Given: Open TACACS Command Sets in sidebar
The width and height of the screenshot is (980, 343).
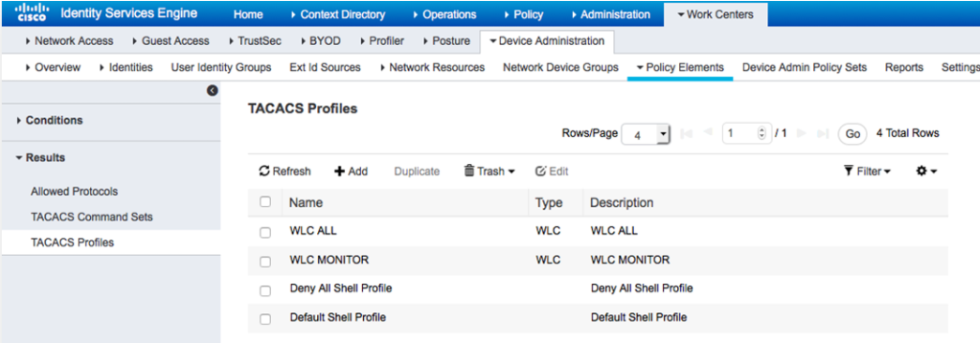Looking at the screenshot, I should [92, 216].
